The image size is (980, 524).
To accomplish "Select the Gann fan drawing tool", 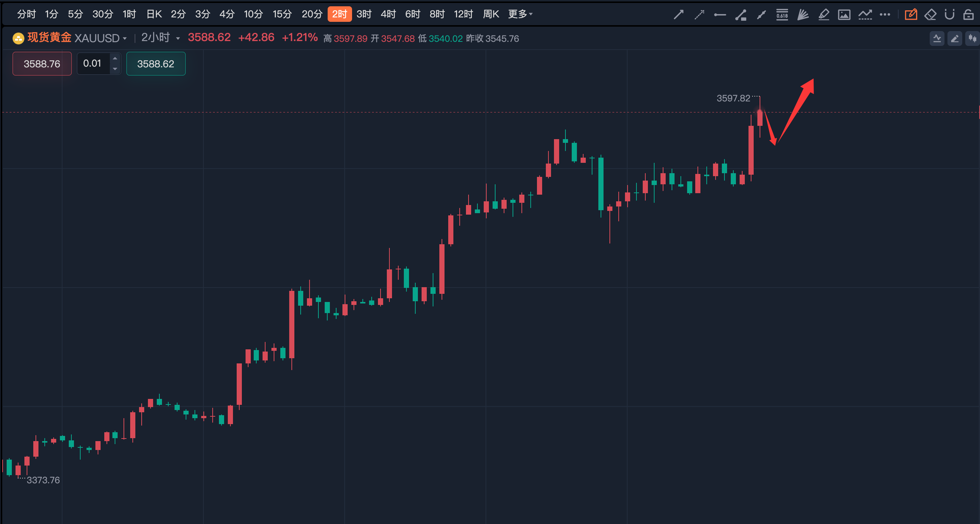I will point(803,14).
